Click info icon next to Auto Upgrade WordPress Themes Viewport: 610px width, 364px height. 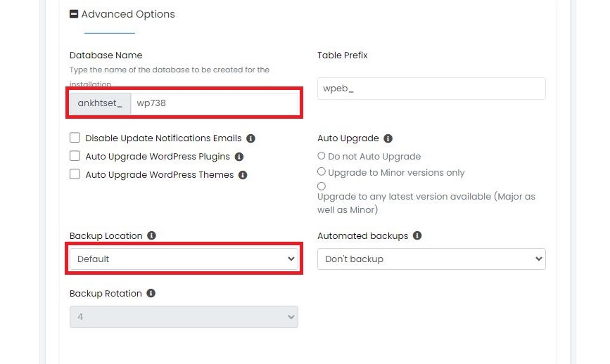click(243, 175)
